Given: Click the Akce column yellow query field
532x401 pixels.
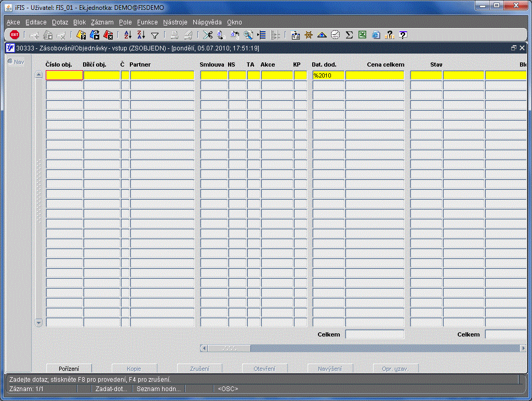Looking at the screenshot, I should click(277, 75).
